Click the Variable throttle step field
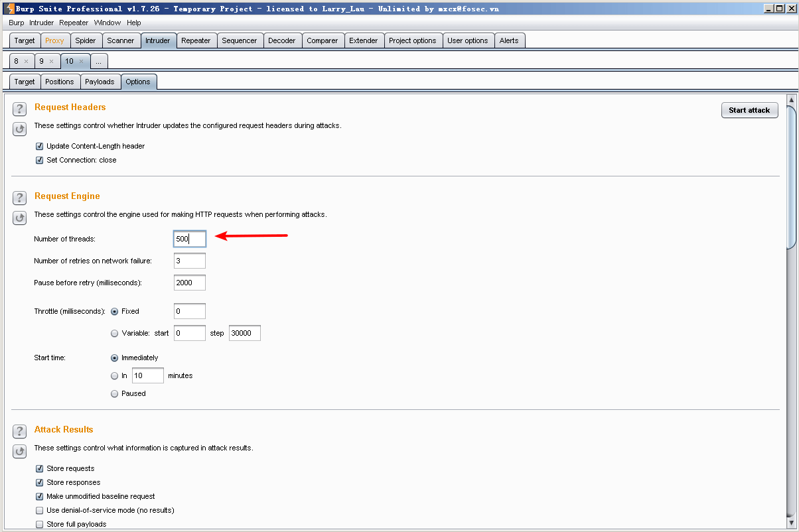Image resolution: width=799 pixels, height=532 pixels. click(x=245, y=333)
